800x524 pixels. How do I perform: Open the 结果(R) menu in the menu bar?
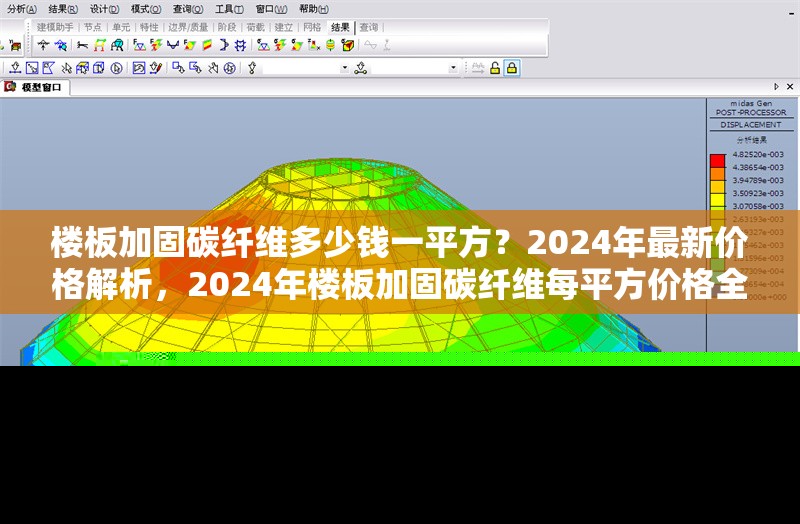(x=63, y=9)
